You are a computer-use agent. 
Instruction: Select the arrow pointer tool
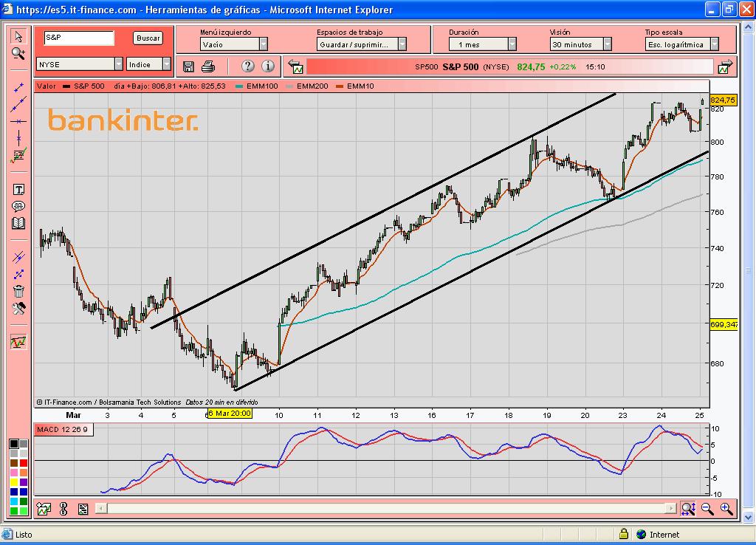(x=18, y=36)
